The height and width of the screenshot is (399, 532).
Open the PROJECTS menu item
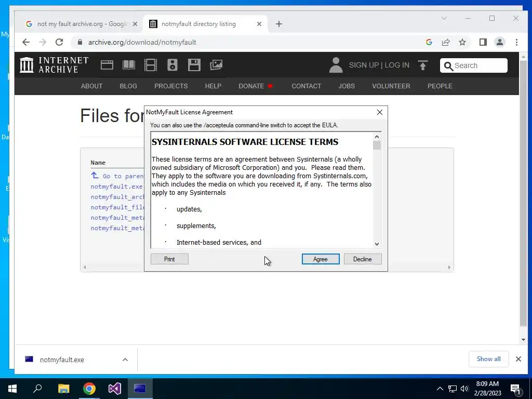(x=171, y=86)
